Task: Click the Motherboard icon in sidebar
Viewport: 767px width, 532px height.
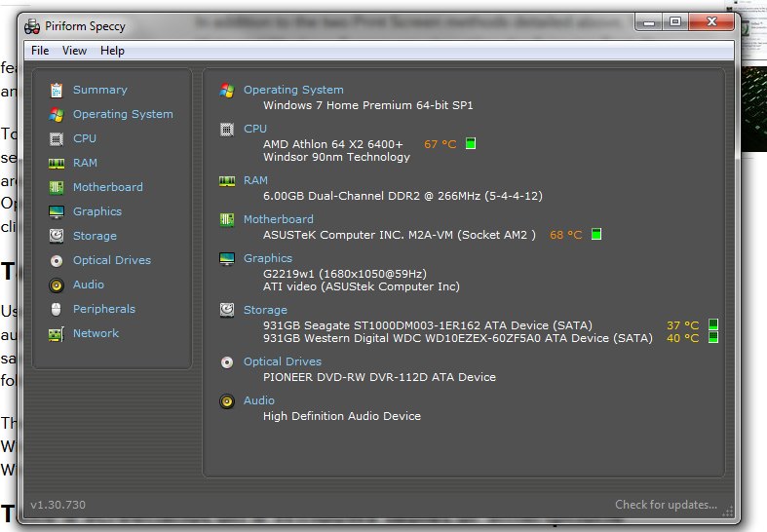Action: tap(57, 187)
